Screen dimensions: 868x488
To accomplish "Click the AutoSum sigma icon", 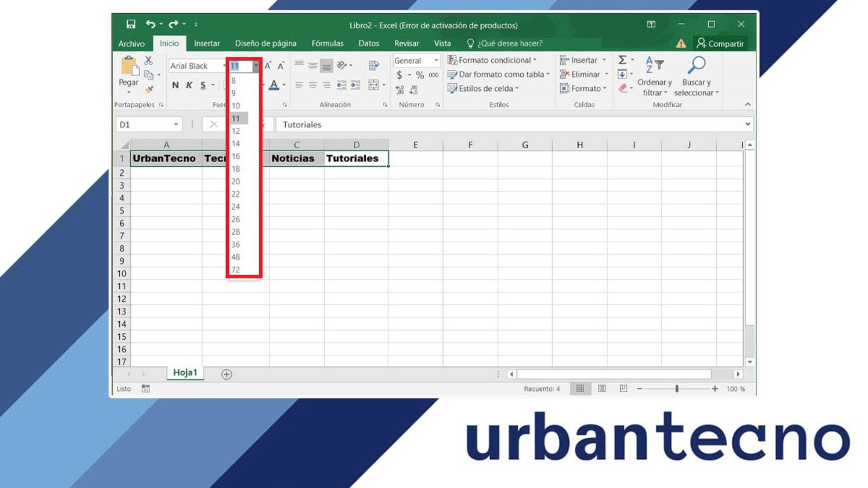I will [x=622, y=60].
